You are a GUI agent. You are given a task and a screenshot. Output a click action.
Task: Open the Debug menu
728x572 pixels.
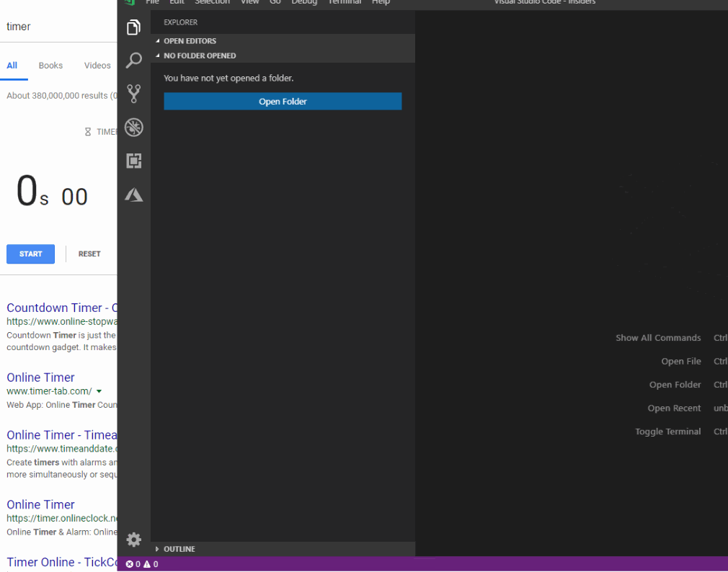coord(304,2)
